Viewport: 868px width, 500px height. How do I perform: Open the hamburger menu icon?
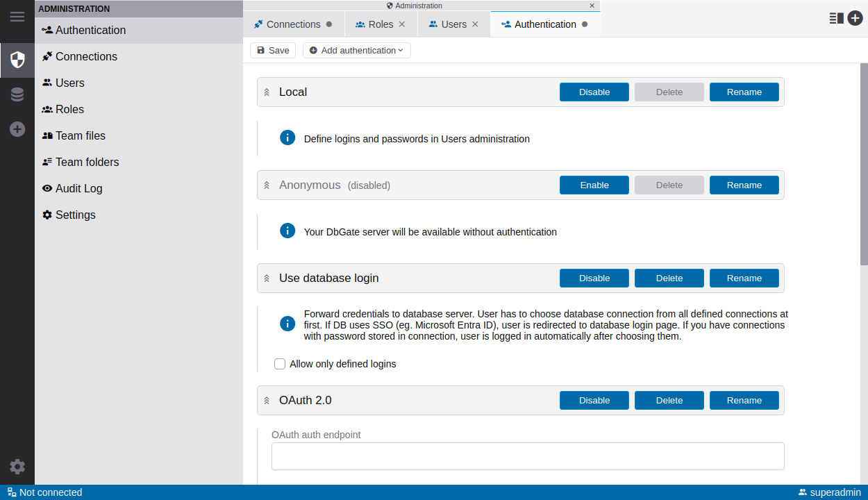[17, 17]
